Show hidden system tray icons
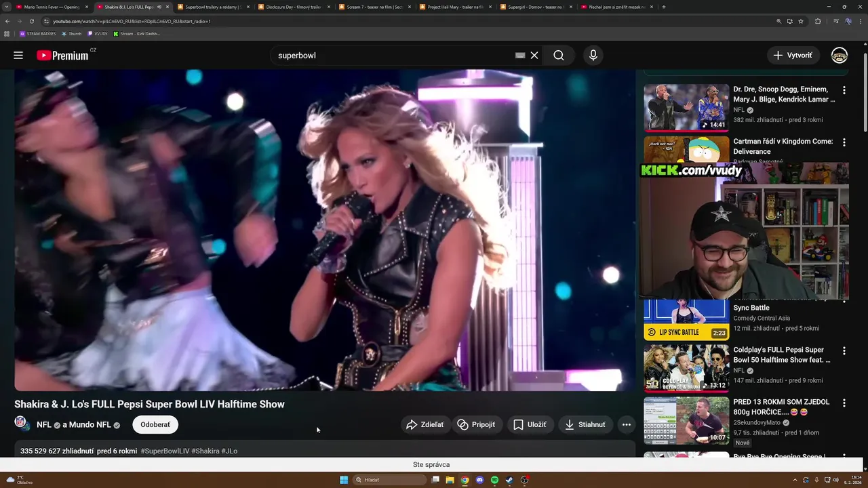This screenshot has height=488, width=868. 796,480
